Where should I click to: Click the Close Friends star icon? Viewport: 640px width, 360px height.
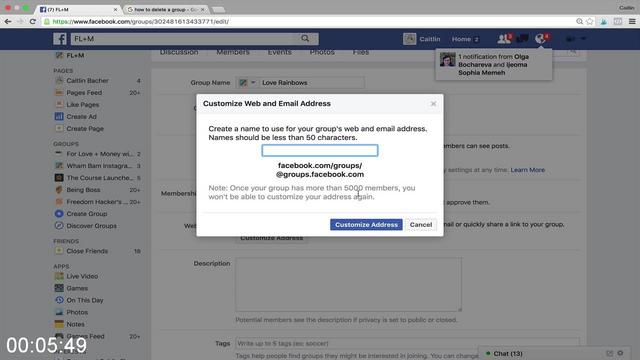point(59,251)
